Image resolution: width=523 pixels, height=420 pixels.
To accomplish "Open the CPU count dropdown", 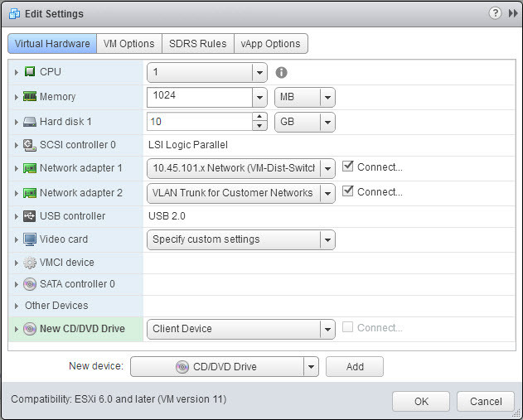I will tap(259, 73).
